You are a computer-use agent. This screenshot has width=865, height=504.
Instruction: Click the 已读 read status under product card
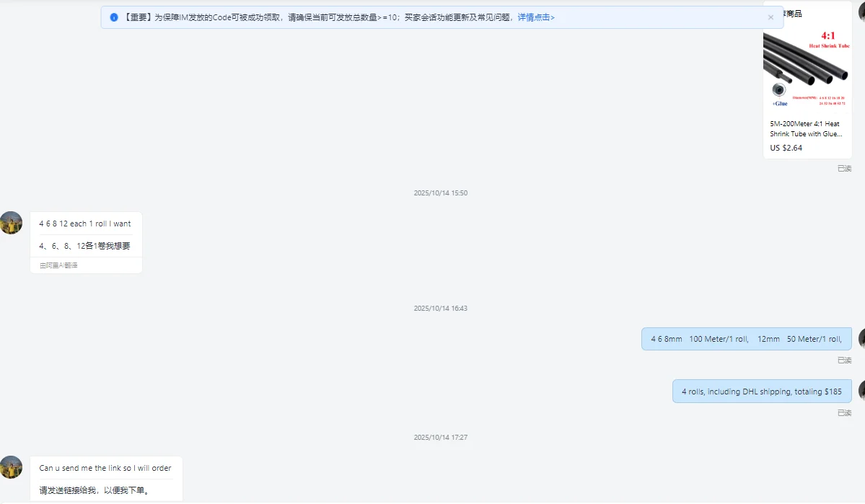tap(845, 169)
